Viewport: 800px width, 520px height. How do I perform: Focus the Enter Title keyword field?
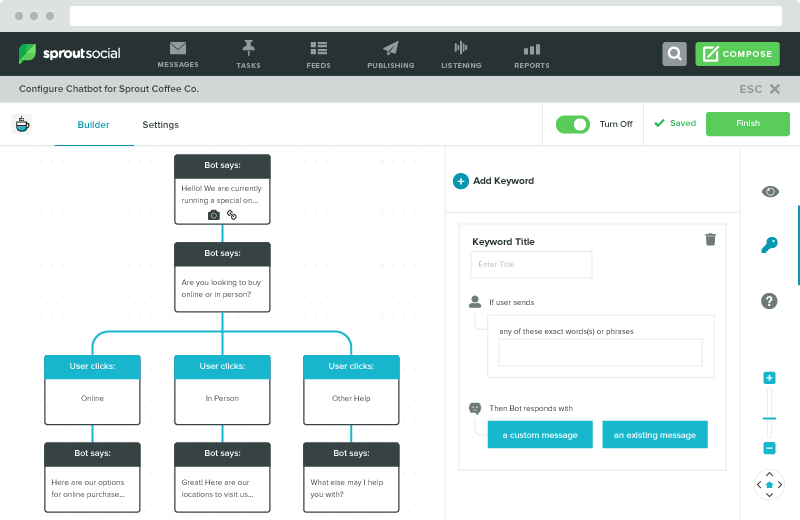(x=531, y=264)
